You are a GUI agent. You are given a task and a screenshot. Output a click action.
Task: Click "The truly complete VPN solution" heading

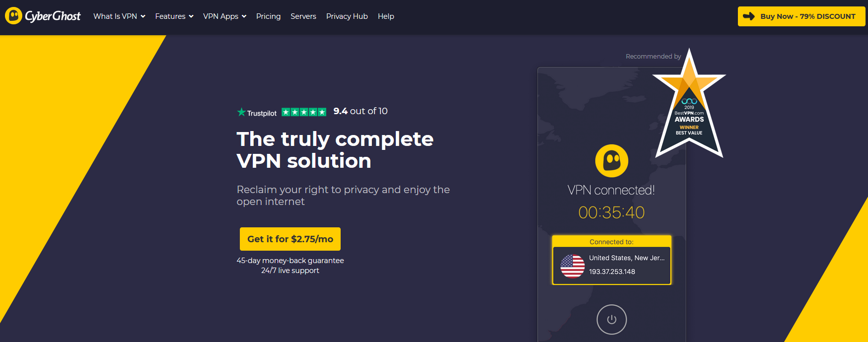point(335,150)
